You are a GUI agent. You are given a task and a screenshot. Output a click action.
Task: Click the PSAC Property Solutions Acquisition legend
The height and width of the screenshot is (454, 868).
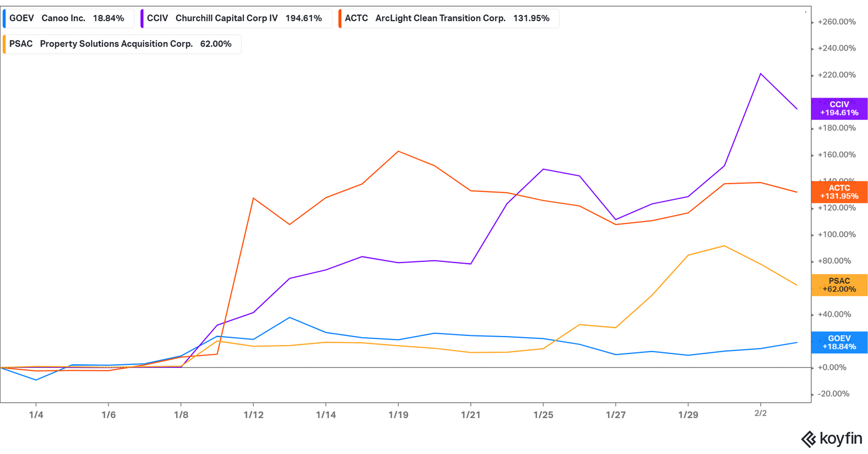click(121, 44)
